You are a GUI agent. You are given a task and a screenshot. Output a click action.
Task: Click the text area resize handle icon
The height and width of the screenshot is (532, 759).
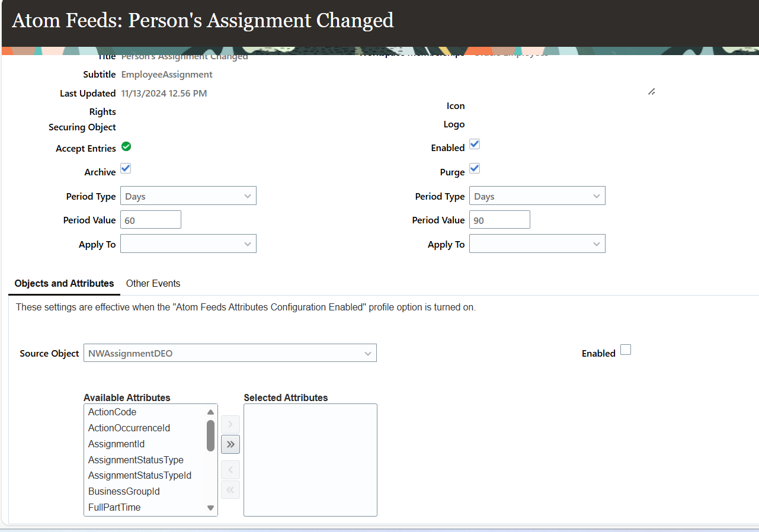click(651, 91)
